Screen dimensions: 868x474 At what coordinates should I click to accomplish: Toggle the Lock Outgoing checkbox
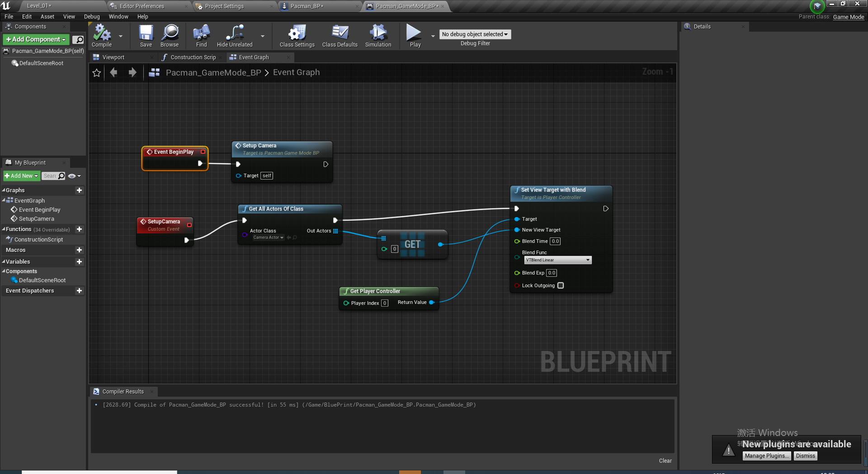(561, 285)
